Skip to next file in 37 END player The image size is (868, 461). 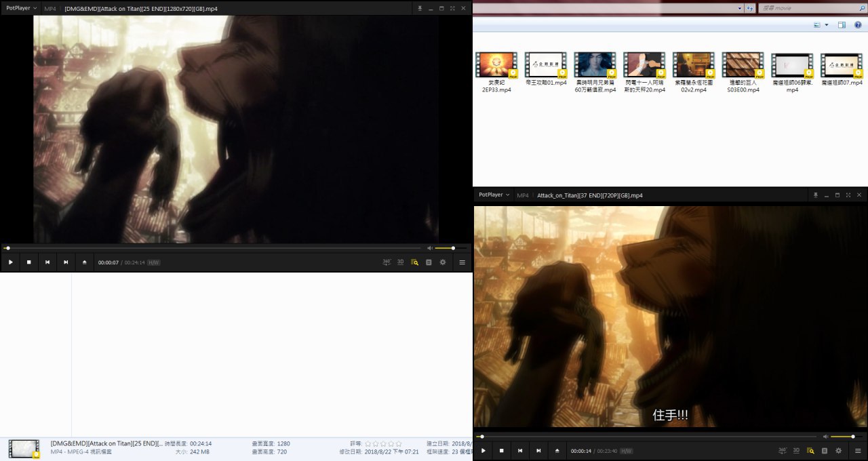coord(538,450)
